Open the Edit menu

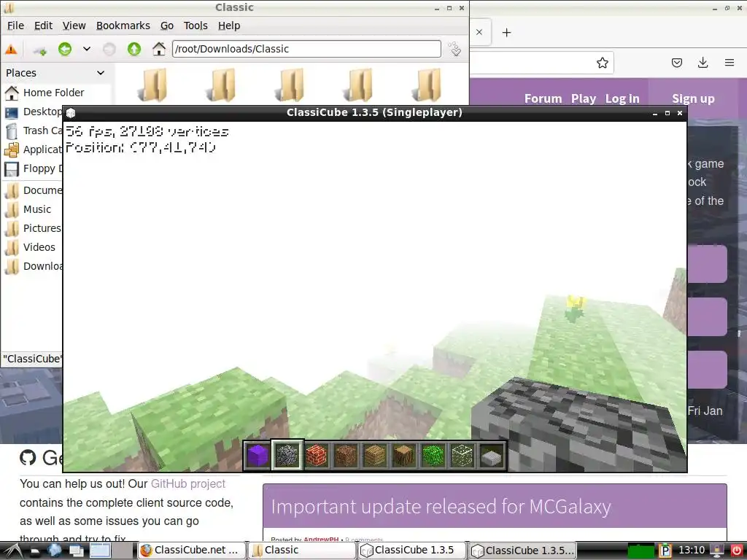43,26
